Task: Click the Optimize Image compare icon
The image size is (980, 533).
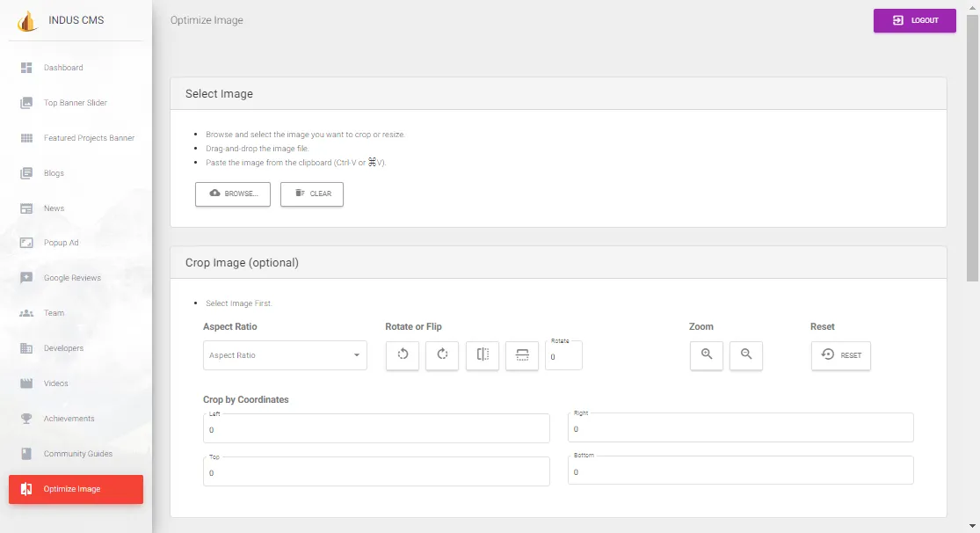Action: point(26,489)
